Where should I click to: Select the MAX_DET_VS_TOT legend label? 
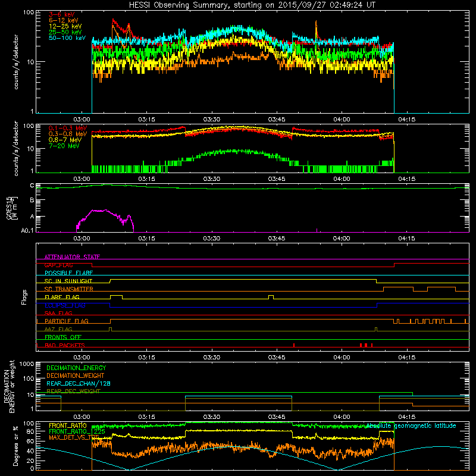coord(74,437)
